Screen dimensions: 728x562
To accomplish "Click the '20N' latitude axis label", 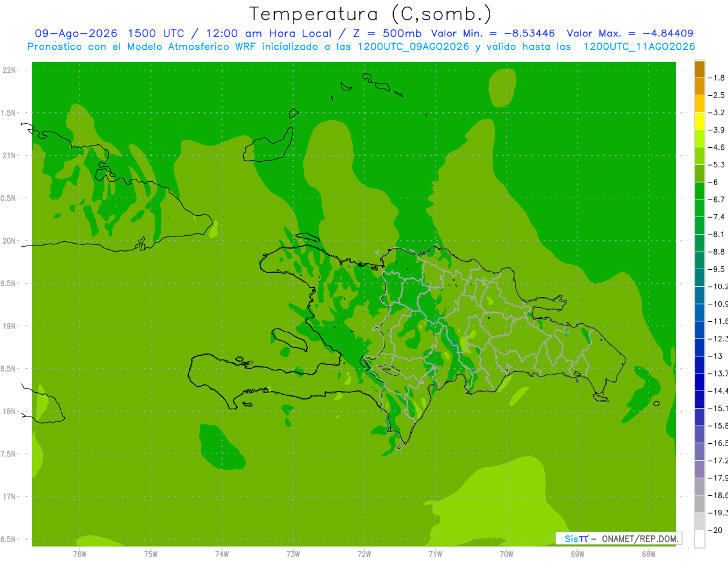I will (9, 241).
